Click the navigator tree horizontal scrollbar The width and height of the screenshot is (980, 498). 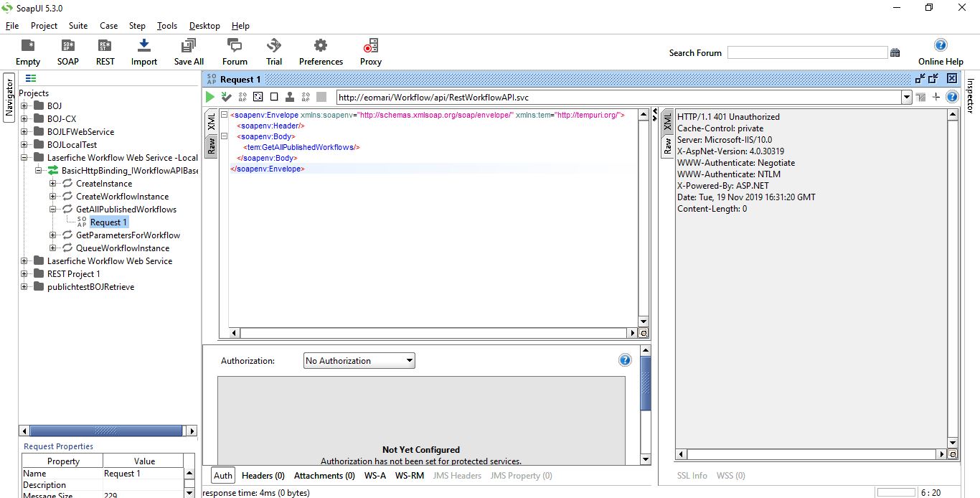(x=108, y=431)
